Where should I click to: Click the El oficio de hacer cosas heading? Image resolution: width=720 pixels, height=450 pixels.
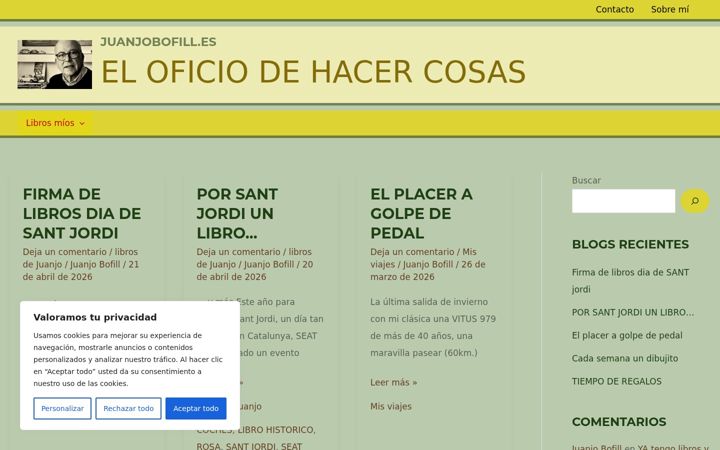click(313, 72)
